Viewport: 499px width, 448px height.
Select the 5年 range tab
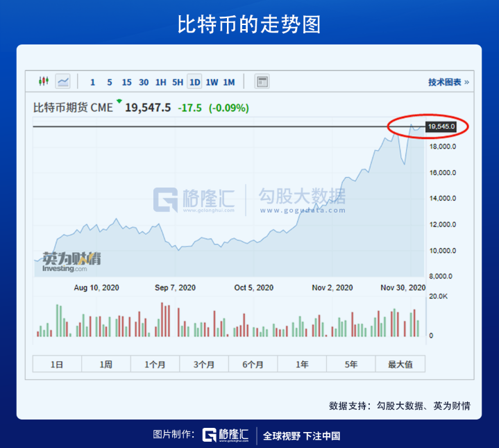coord(351,364)
